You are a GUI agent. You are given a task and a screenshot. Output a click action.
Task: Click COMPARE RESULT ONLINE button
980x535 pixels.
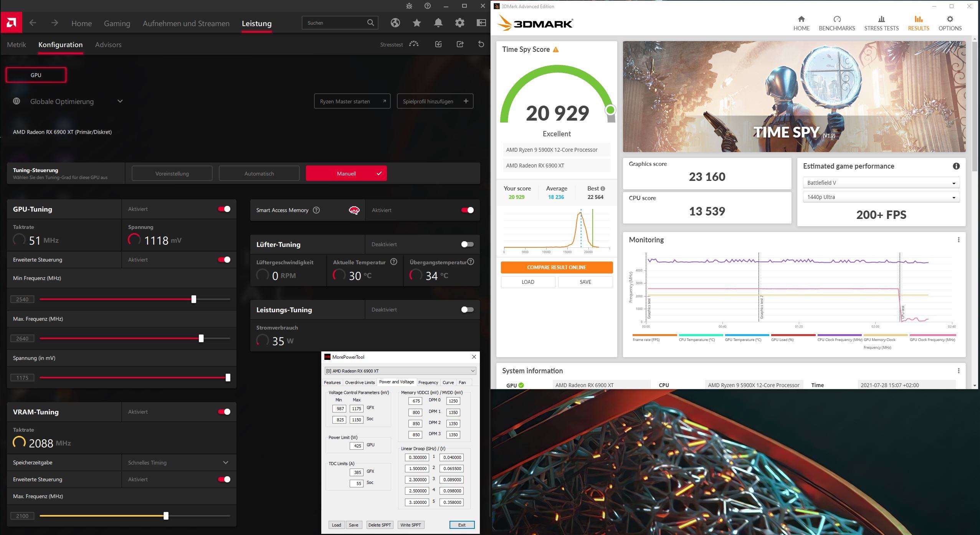click(x=557, y=267)
